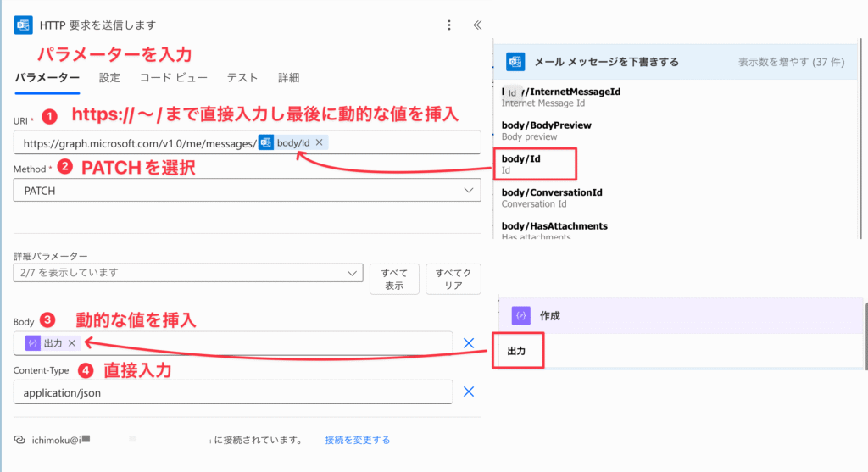Delete the Content-Type parameter with blue X

[x=468, y=391]
